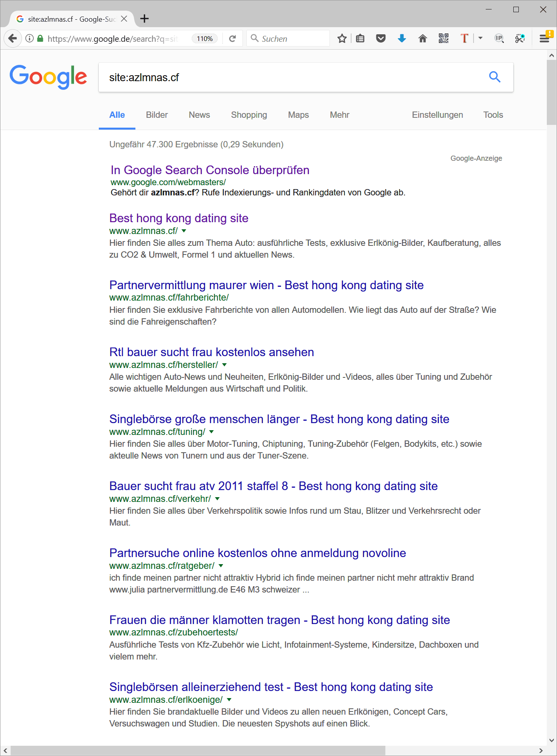Image resolution: width=557 pixels, height=756 pixels.
Task: Open In Google Search Console überprüfen link
Action: tap(210, 170)
